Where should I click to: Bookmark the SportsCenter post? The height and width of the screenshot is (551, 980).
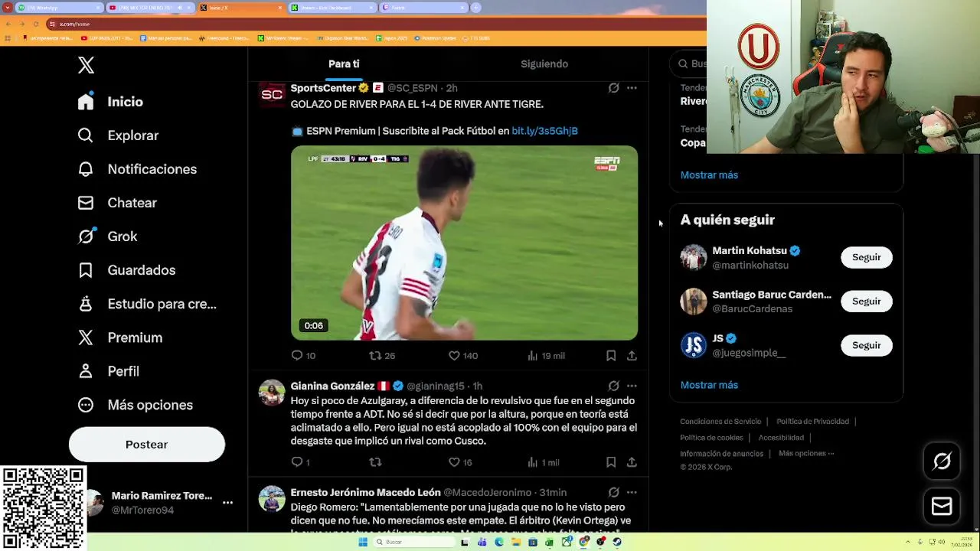click(611, 356)
